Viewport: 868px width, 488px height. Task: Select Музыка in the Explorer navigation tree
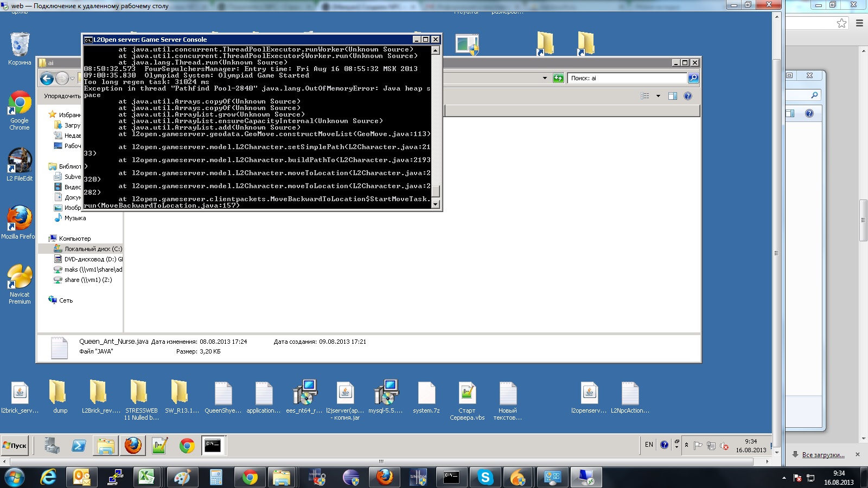click(70, 218)
